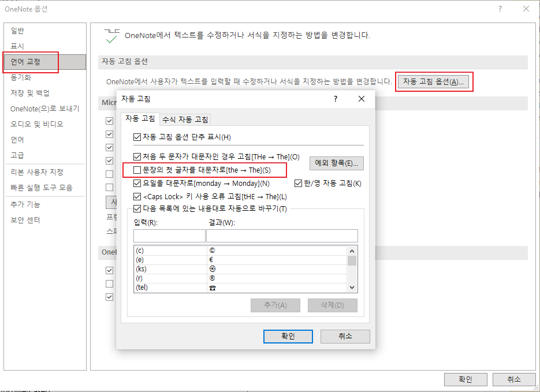Toggle 자동 고침 옵션 단추 표시(H) checkbox
Viewport: 540px width, 392px height.
click(137, 137)
